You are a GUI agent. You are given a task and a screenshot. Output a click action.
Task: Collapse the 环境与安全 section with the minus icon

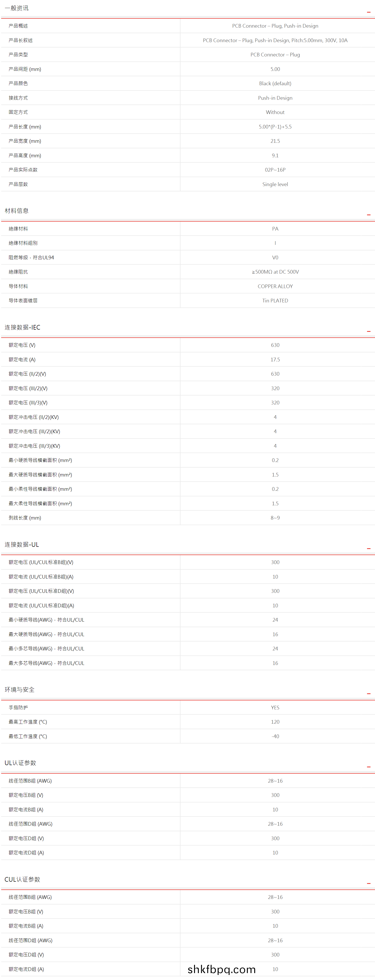368,693
